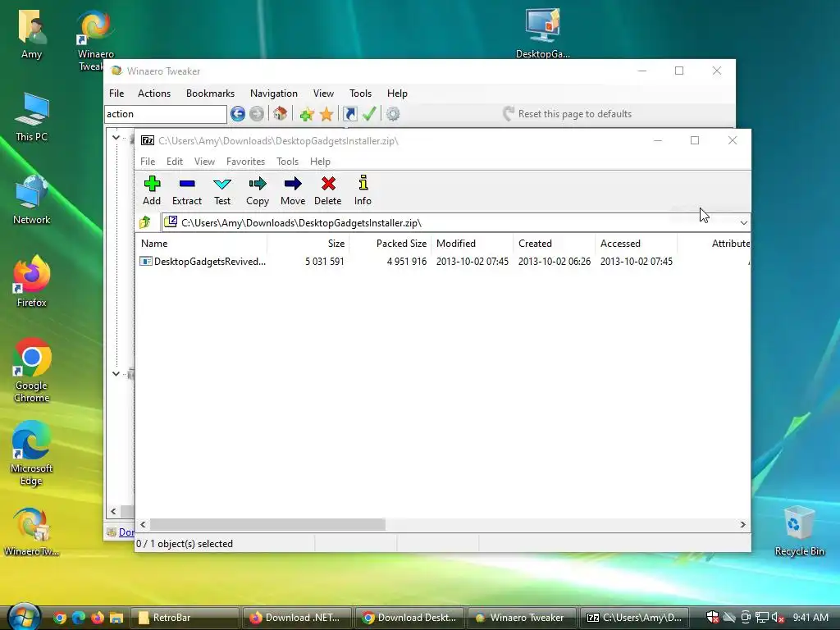
Task: Click the 7-Zip horizontal scrollbar thumb
Action: (267, 524)
